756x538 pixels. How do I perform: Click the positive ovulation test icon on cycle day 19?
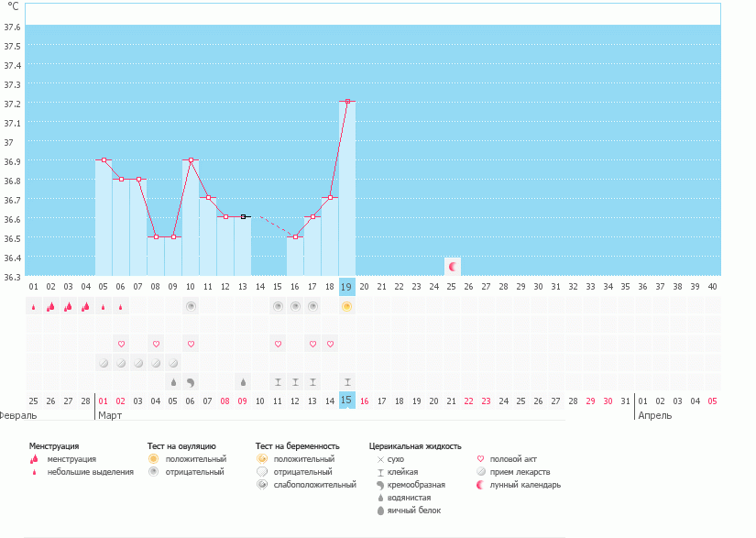(347, 306)
